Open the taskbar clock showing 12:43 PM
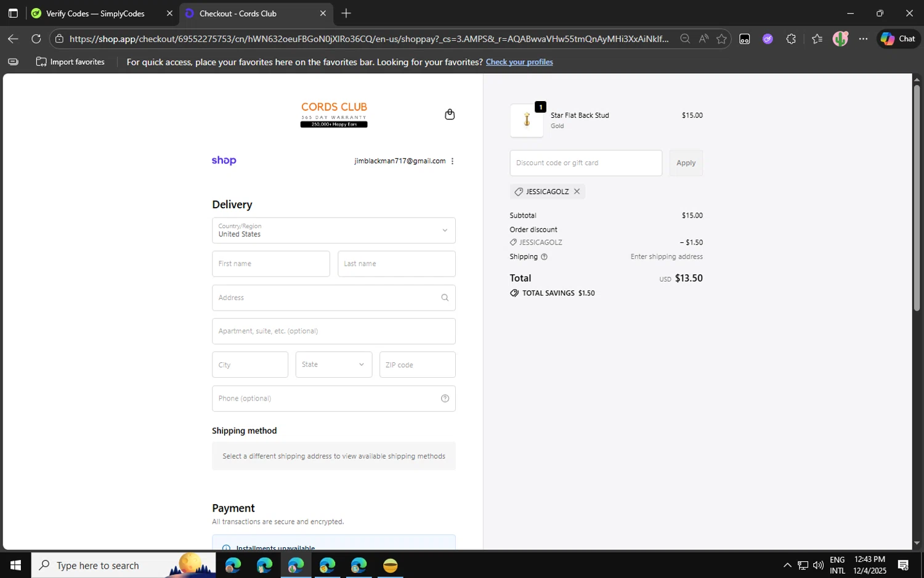Image resolution: width=924 pixels, height=578 pixels. click(x=870, y=565)
